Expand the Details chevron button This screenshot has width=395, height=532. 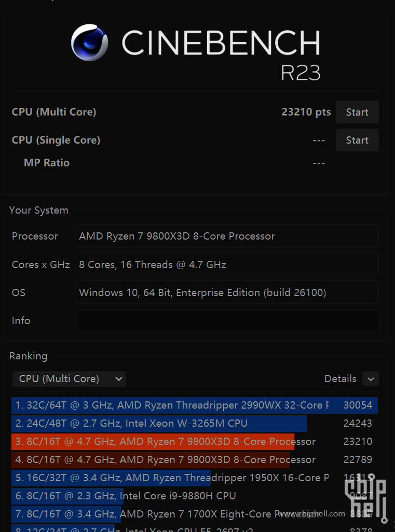(x=371, y=379)
